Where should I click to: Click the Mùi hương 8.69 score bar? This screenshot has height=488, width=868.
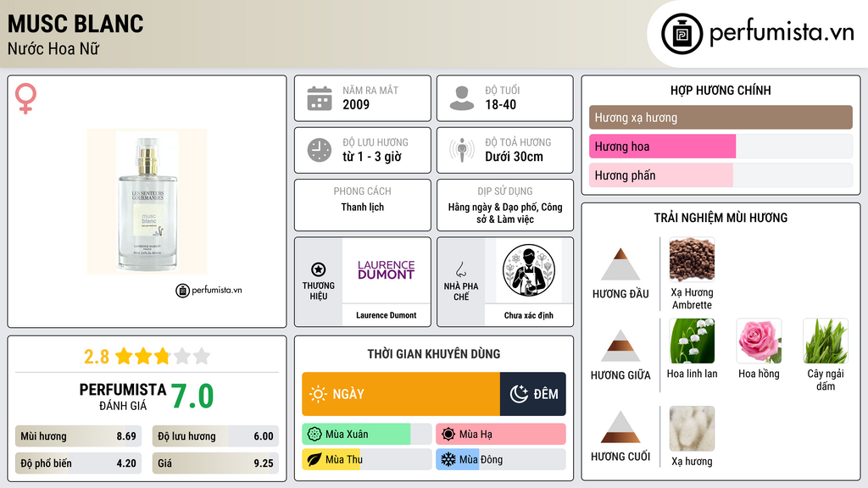coord(78,436)
